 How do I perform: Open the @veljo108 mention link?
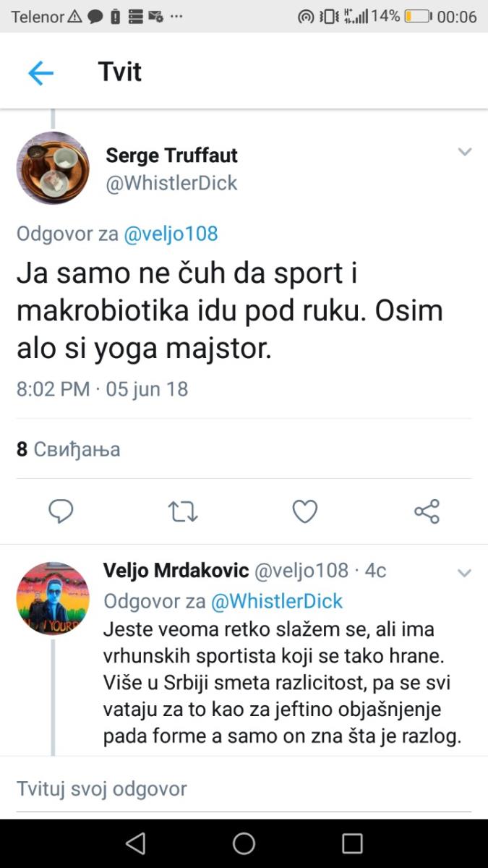pos(171,234)
